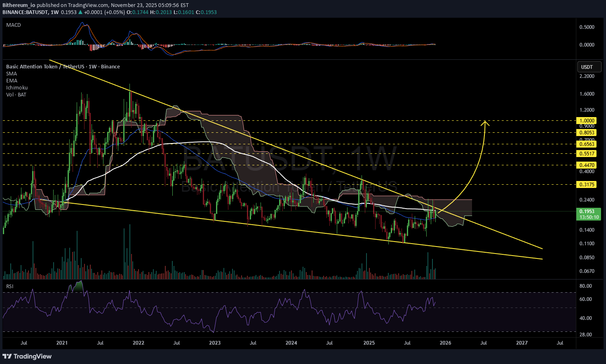Click the Bithereum_io author name
This screenshot has width=606, height=364.
(19, 5)
